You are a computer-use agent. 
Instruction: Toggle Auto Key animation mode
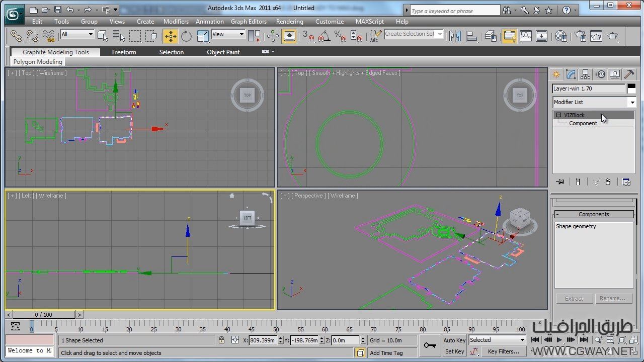(454, 340)
